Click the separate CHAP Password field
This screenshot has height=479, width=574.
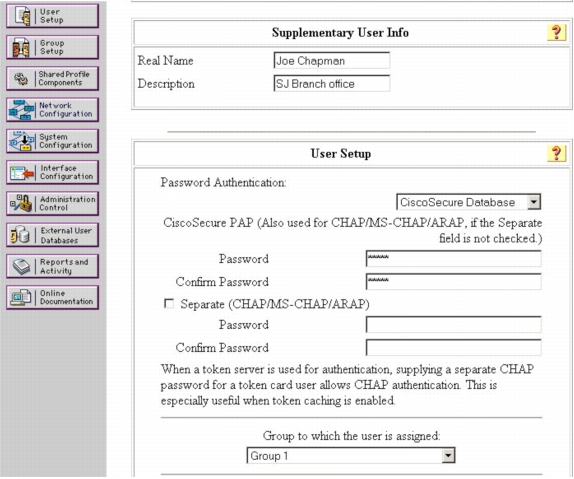pyautogui.click(x=454, y=325)
